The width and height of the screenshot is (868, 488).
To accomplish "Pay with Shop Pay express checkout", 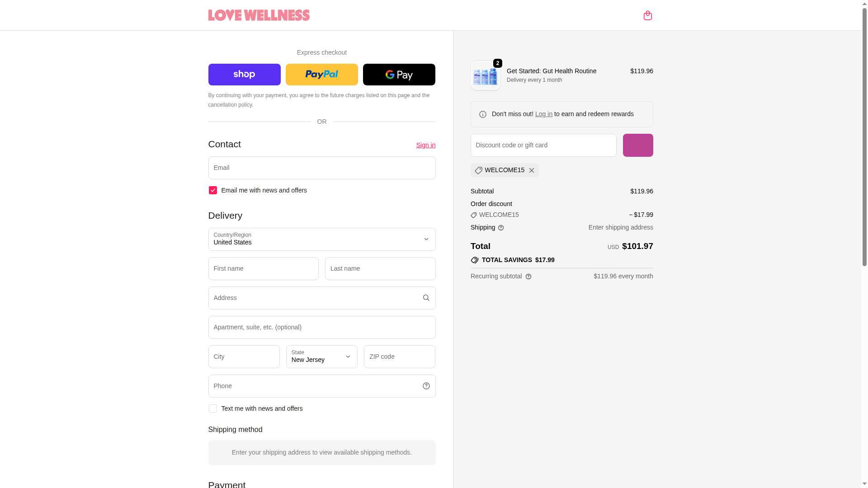I will [244, 75].
